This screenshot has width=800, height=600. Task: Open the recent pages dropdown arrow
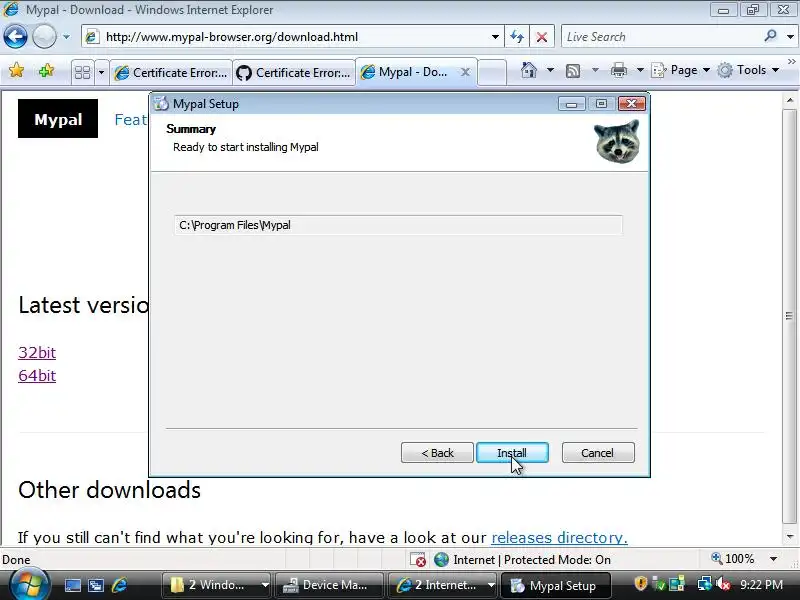(x=66, y=37)
